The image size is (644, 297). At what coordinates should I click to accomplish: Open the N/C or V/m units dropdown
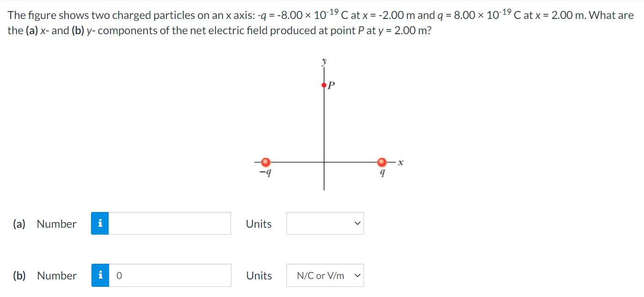pyautogui.click(x=325, y=275)
